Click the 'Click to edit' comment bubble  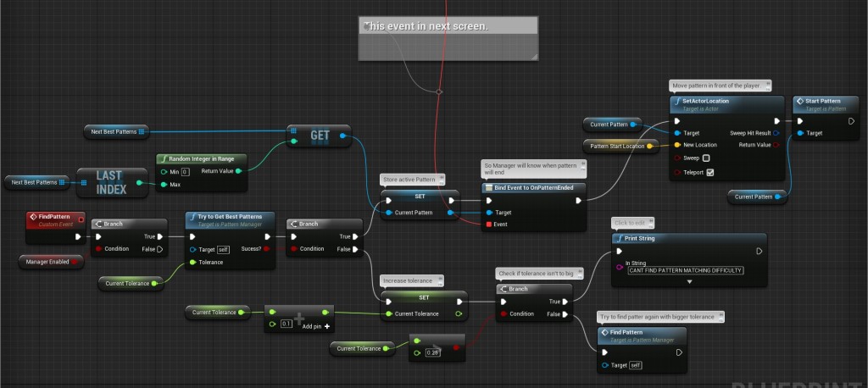(632, 223)
